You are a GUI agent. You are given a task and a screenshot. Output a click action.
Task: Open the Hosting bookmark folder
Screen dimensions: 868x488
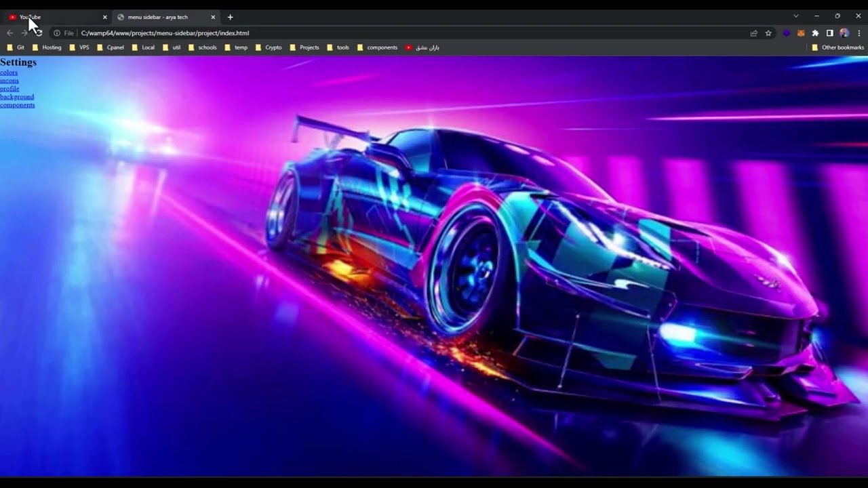tap(47, 47)
